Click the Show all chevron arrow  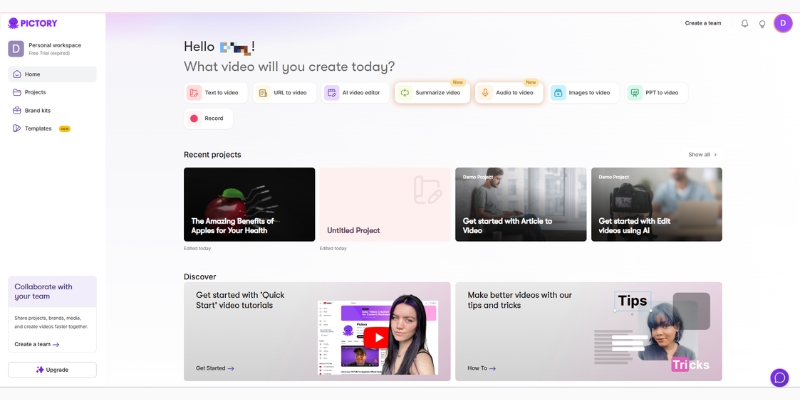(x=715, y=155)
